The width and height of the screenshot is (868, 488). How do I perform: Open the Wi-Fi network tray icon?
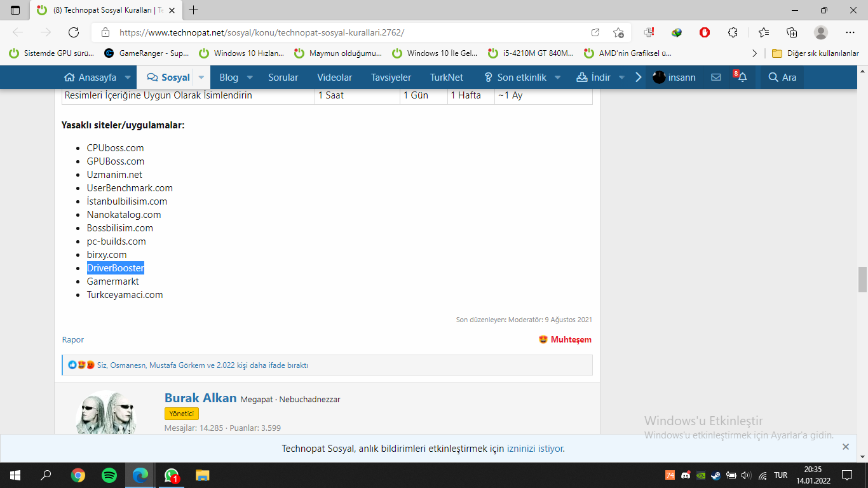(x=762, y=475)
